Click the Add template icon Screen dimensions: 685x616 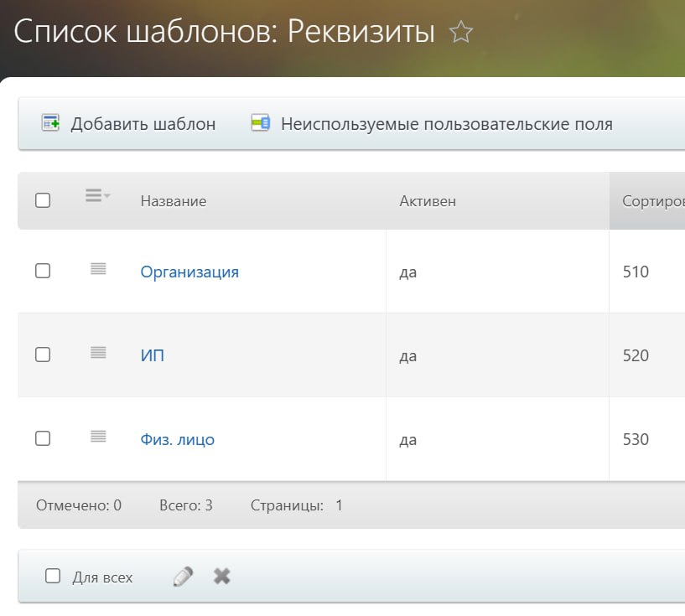pyautogui.click(x=50, y=123)
